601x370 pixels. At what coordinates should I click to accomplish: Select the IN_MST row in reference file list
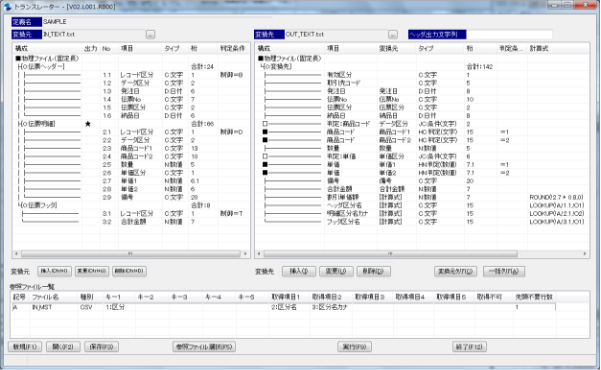(x=284, y=307)
